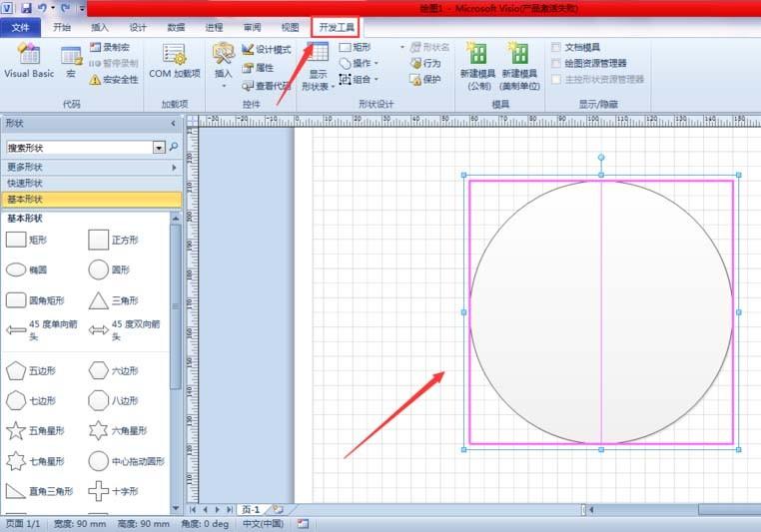
Task: Select the 三角形 triangle shape
Action: [114, 300]
